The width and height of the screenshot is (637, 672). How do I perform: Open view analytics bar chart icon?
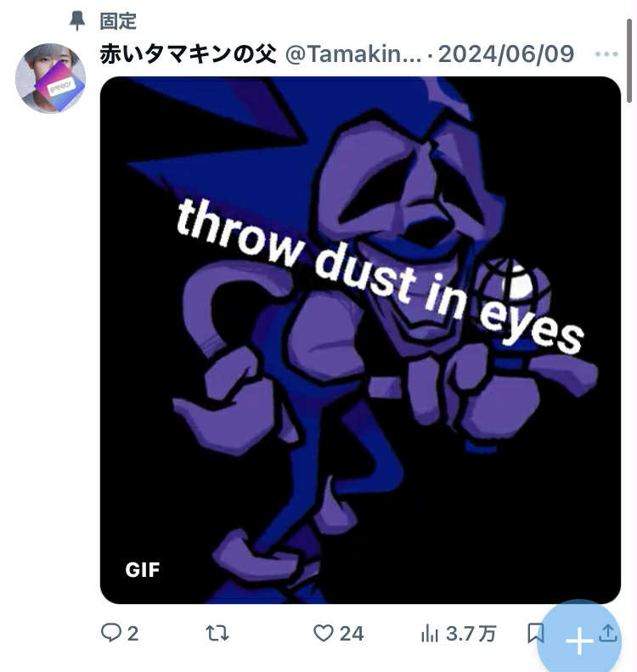pyautogui.click(x=430, y=634)
